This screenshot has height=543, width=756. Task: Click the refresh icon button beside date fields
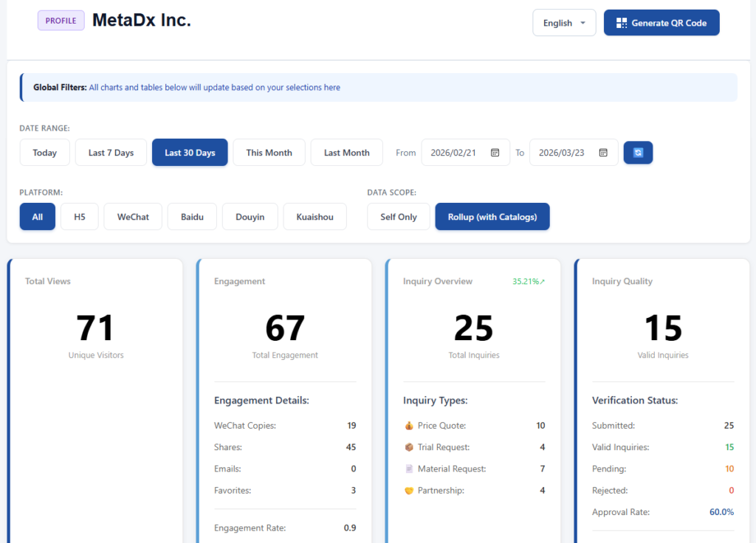[x=638, y=153]
